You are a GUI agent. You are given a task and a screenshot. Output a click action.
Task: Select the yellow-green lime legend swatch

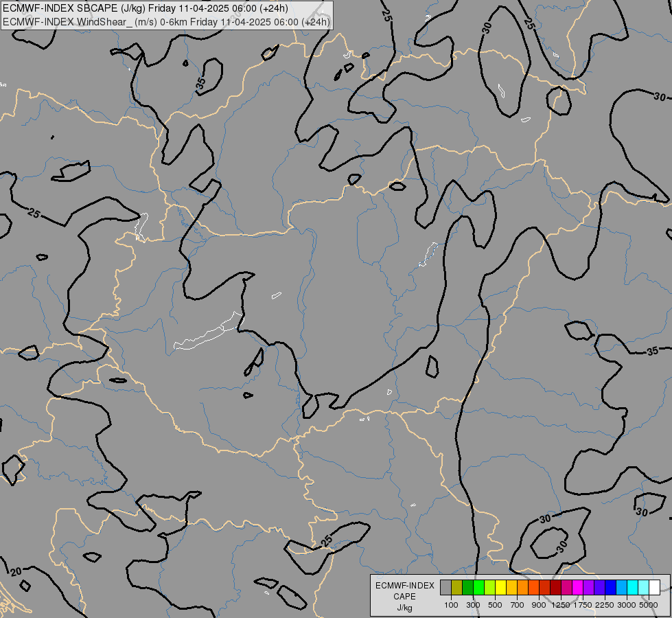489,587
